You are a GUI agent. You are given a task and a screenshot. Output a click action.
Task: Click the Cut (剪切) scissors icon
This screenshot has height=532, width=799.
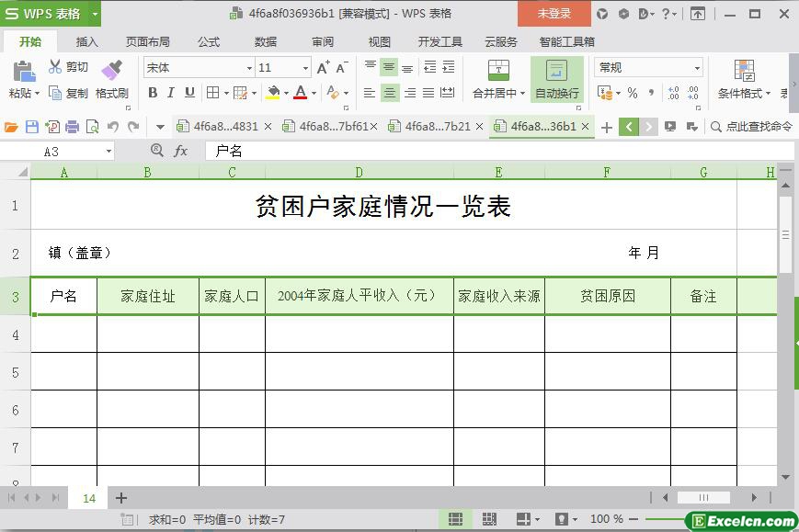(x=55, y=67)
